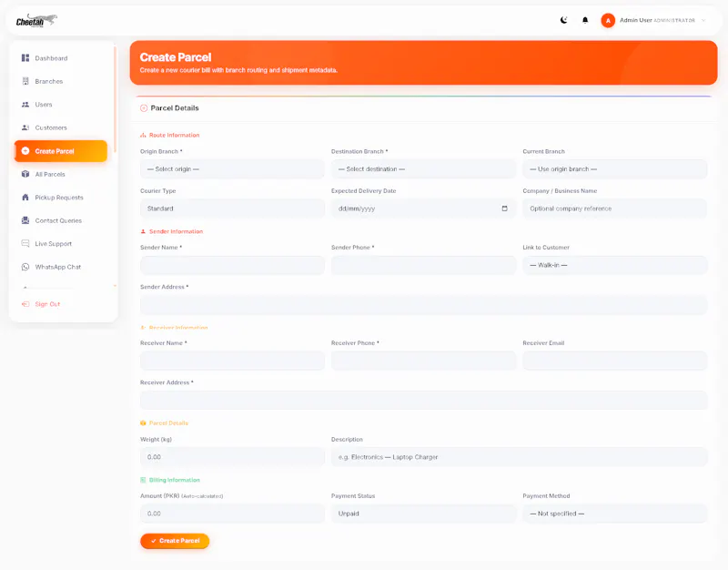Viewport: 728px width, 570px height.
Task: Expand the Admin User menu chevron
Action: click(703, 20)
